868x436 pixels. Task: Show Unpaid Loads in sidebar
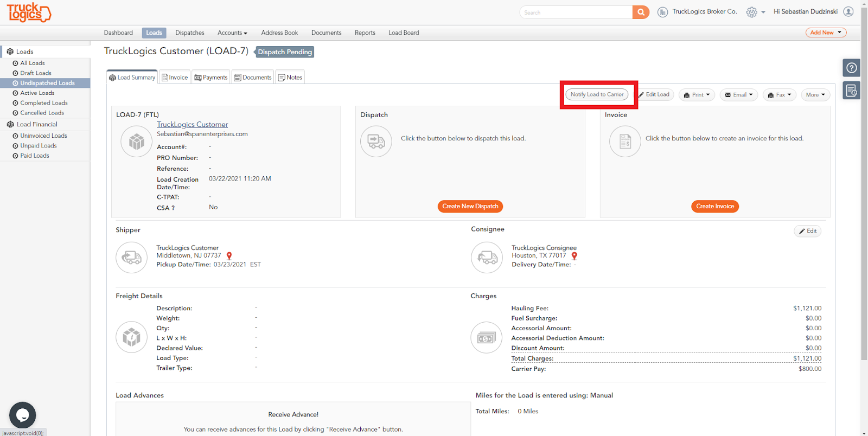39,146
